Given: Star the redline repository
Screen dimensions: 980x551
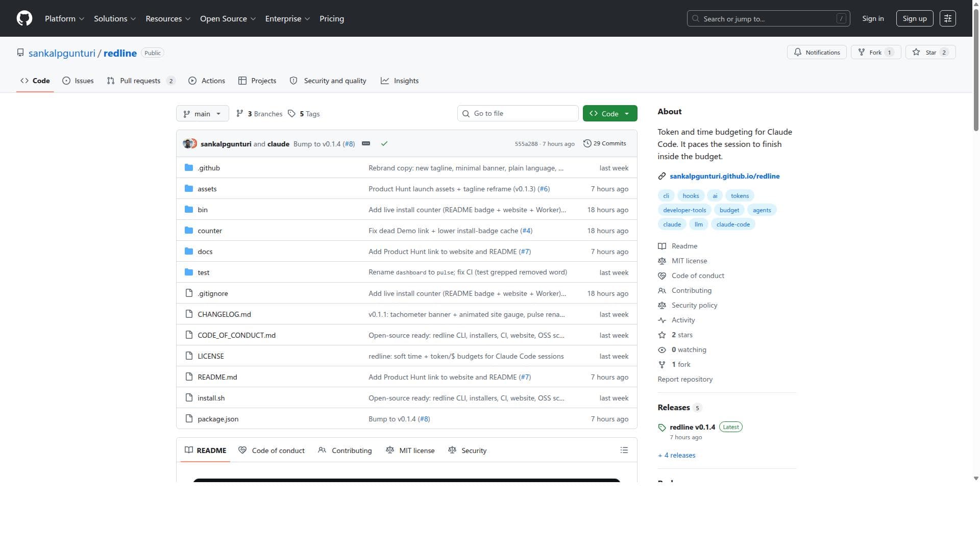Looking at the screenshot, I should point(930,53).
